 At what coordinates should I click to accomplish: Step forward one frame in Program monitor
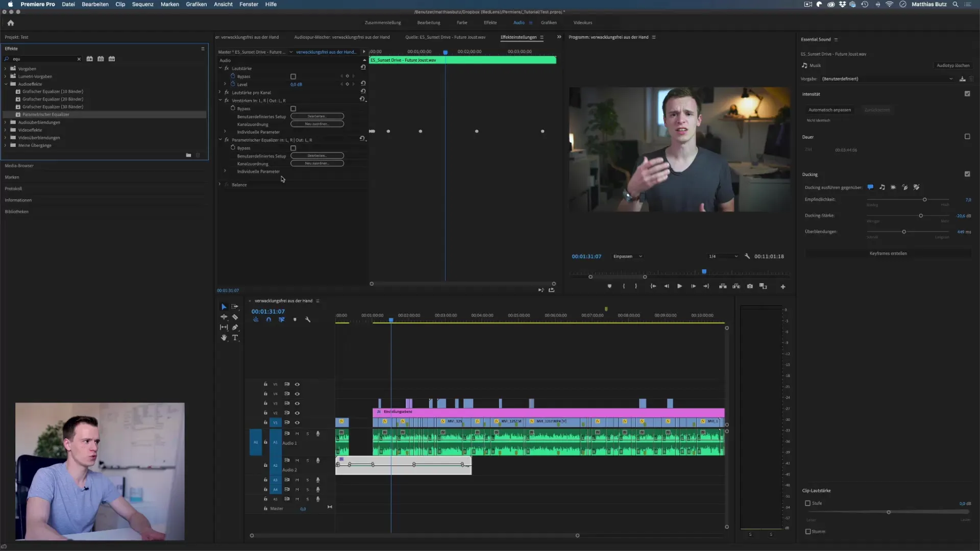tap(693, 286)
